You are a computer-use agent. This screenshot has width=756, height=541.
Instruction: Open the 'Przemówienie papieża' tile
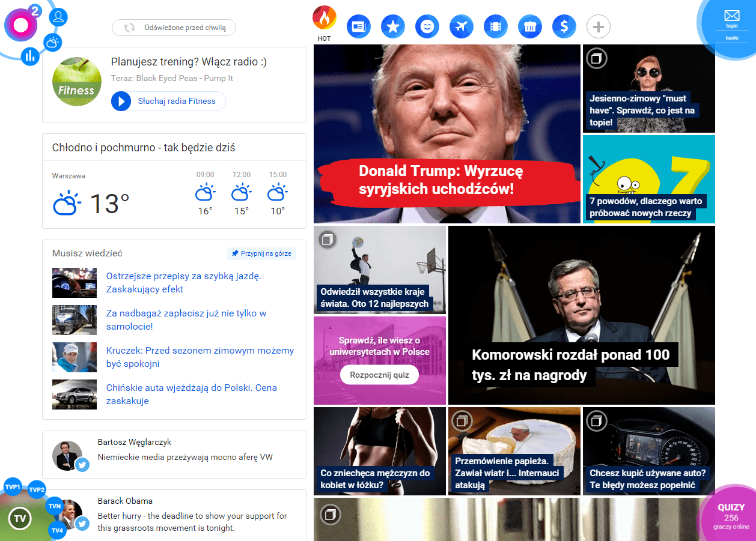coord(514,451)
